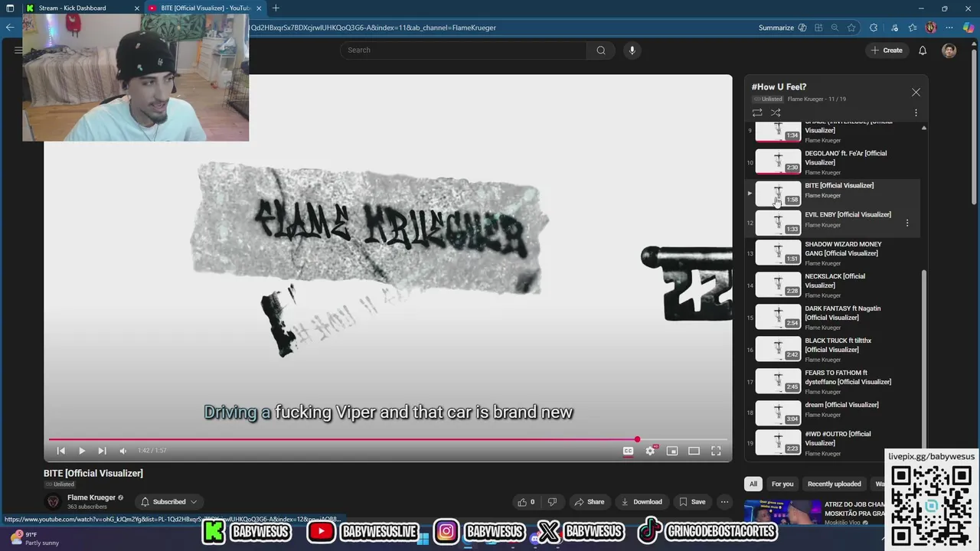Click the Unlisted badge in playlist header
980x551 pixels.
(x=768, y=99)
